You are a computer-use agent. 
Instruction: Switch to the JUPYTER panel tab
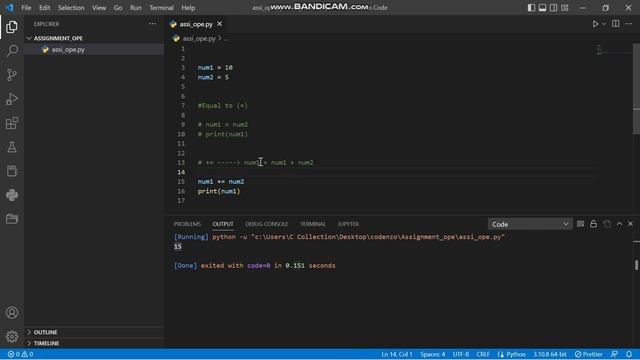348,224
